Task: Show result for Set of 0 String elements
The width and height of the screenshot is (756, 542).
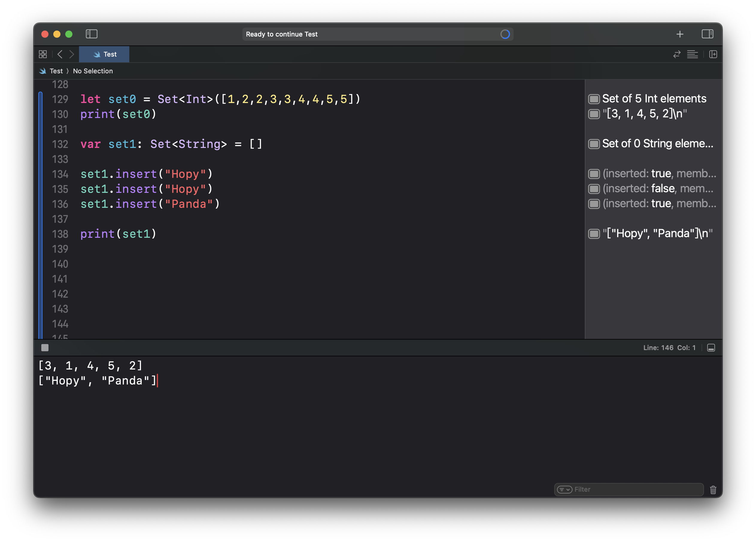Action: pyautogui.click(x=594, y=144)
